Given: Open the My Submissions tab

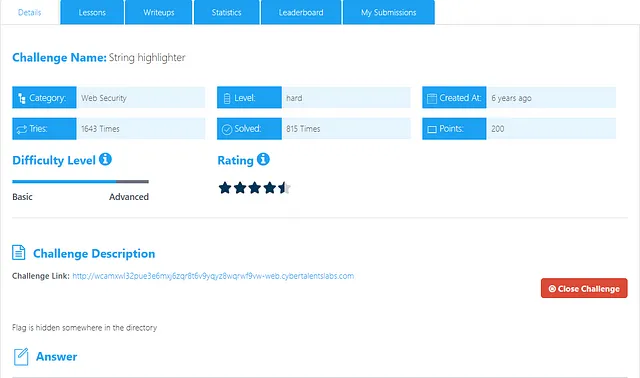Looking at the screenshot, I should tap(389, 12).
